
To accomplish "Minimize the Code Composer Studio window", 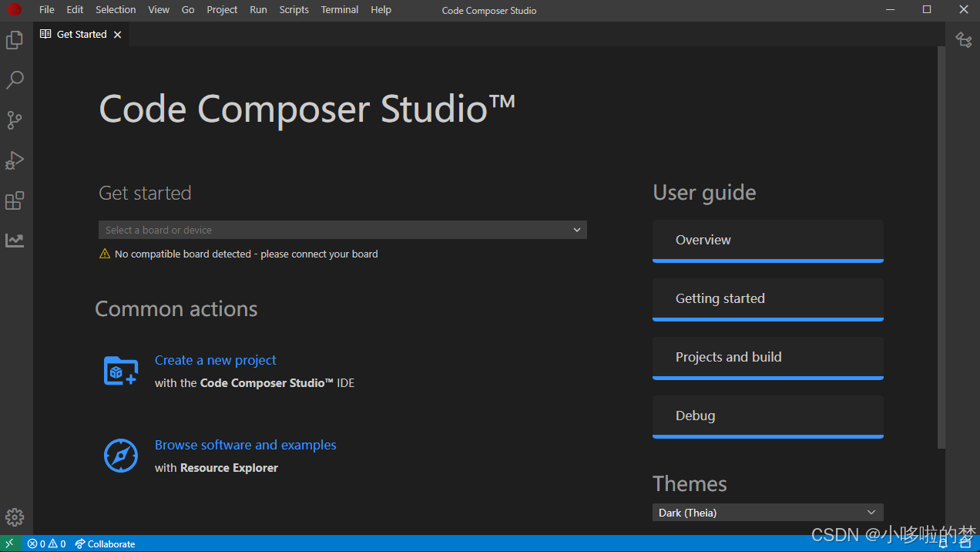I will tap(891, 10).
